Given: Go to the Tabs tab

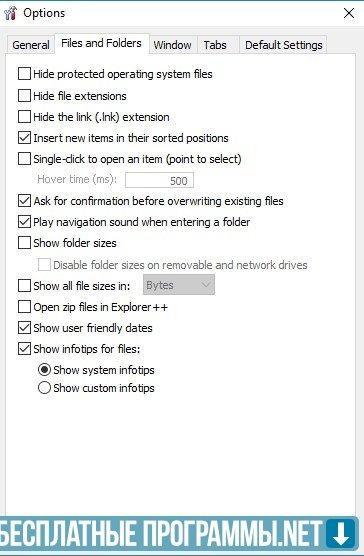Looking at the screenshot, I should pyautogui.click(x=215, y=45).
